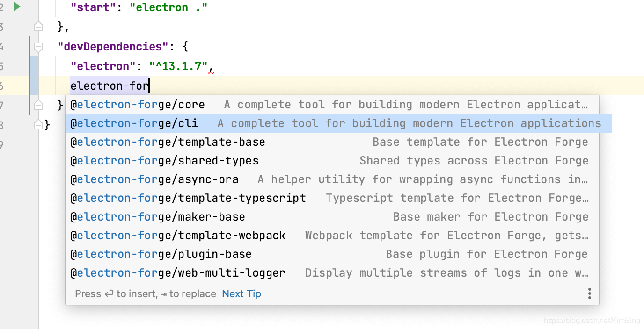Click the green run arrow in the gutter
The width and height of the screenshot is (644, 329).
pos(17,7)
